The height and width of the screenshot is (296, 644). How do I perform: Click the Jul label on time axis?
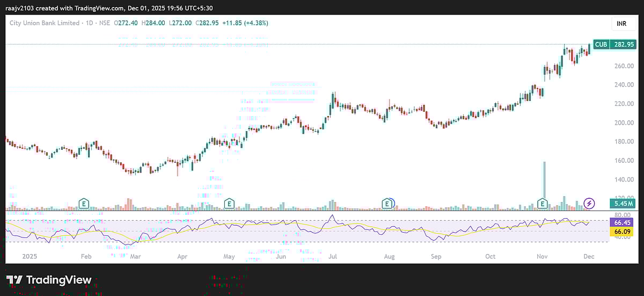tap(332, 257)
